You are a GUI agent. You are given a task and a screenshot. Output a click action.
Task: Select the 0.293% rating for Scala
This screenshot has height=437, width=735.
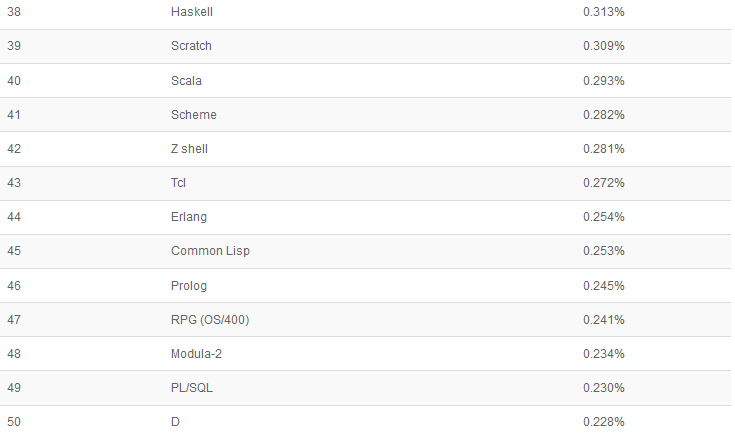(x=604, y=80)
